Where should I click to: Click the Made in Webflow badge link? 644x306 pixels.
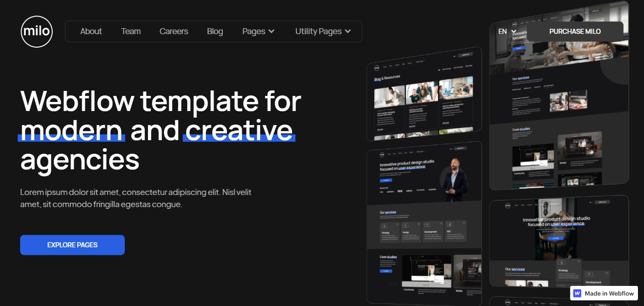tap(604, 293)
